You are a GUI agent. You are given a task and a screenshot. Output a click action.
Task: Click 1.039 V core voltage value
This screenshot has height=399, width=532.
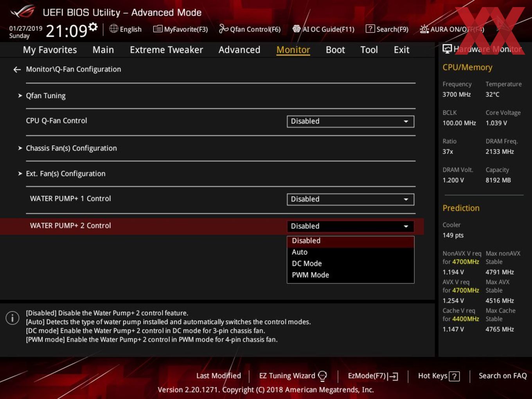click(496, 123)
